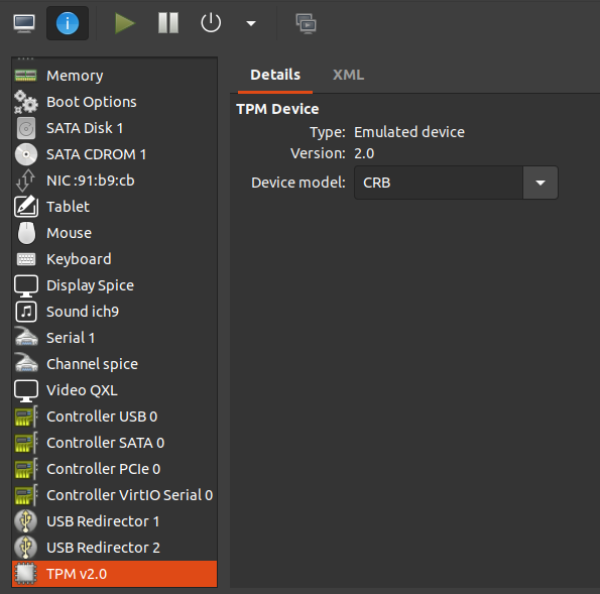Pause the virtual machine
The height and width of the screenshot is (594, 600).
[x=168, y=23]
